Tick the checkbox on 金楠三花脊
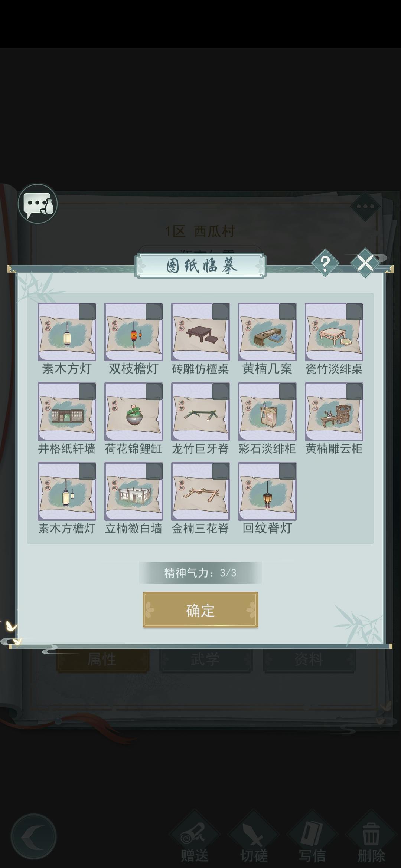401x868 pixels. (x=221, y=471)
